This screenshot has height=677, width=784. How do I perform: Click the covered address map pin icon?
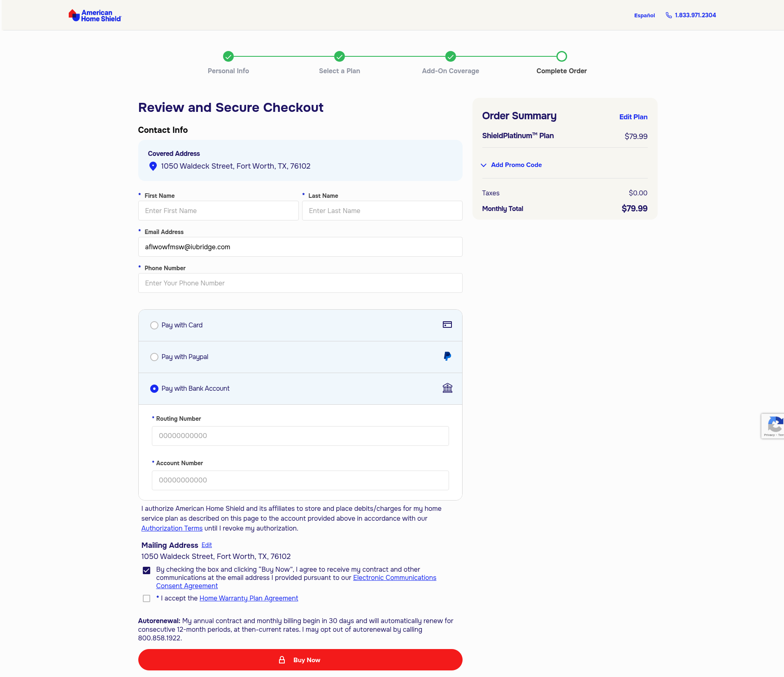153,166
